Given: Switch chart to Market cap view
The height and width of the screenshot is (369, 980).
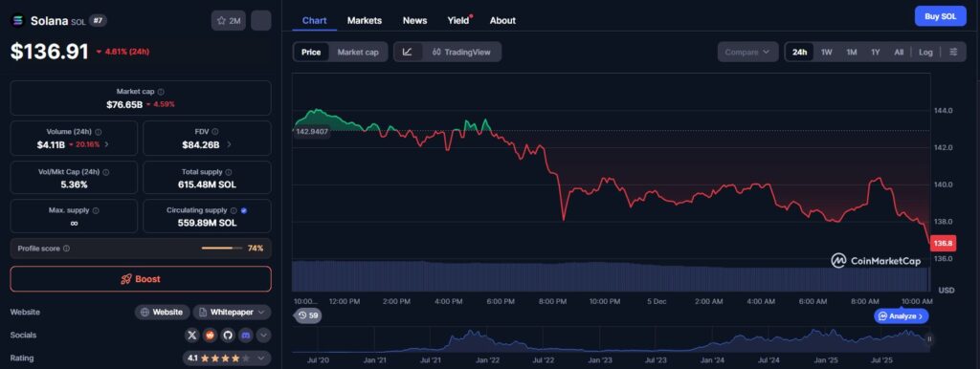Looking at the screenshot, I should click(x=358, y=52).
